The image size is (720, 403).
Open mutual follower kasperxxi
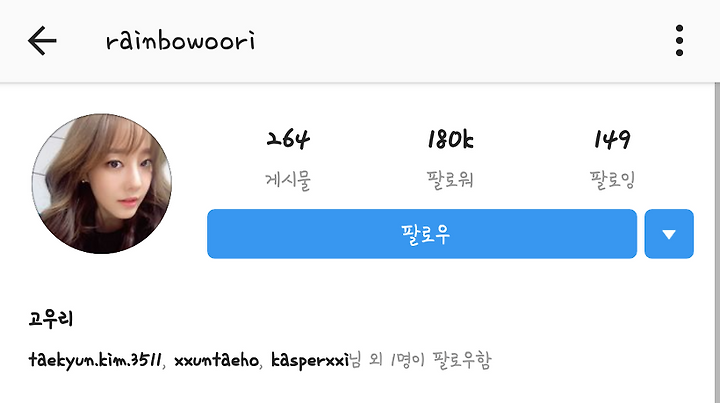click(x=310, y=360)
